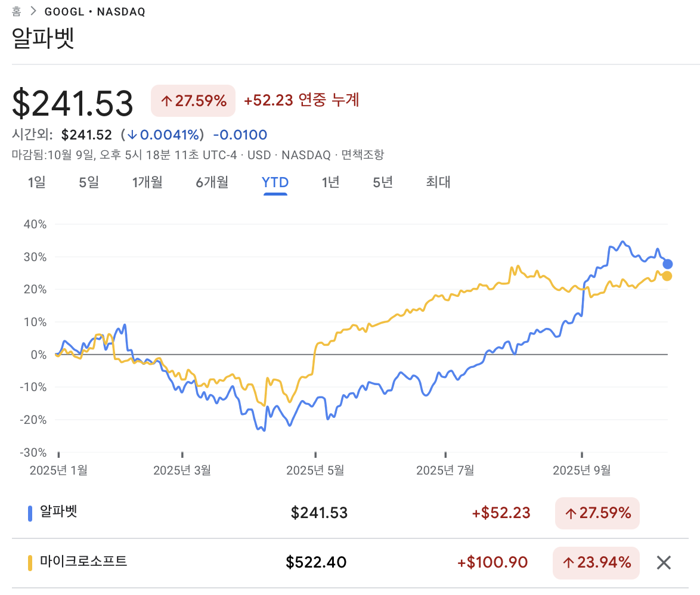This screenshot has height=595, width=700.
Task: Select the 1일 time range tab
Action: coord(36,182)
